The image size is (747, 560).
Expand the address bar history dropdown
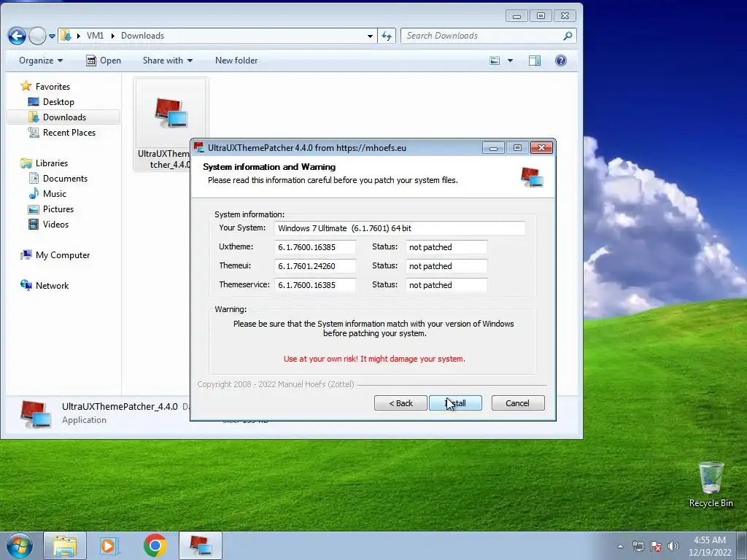point(370,36)
